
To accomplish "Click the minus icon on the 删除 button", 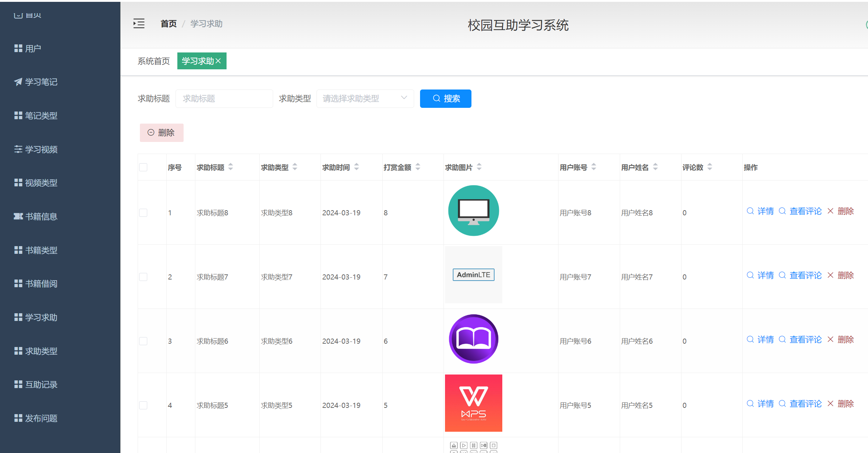I will coord(151,132).
